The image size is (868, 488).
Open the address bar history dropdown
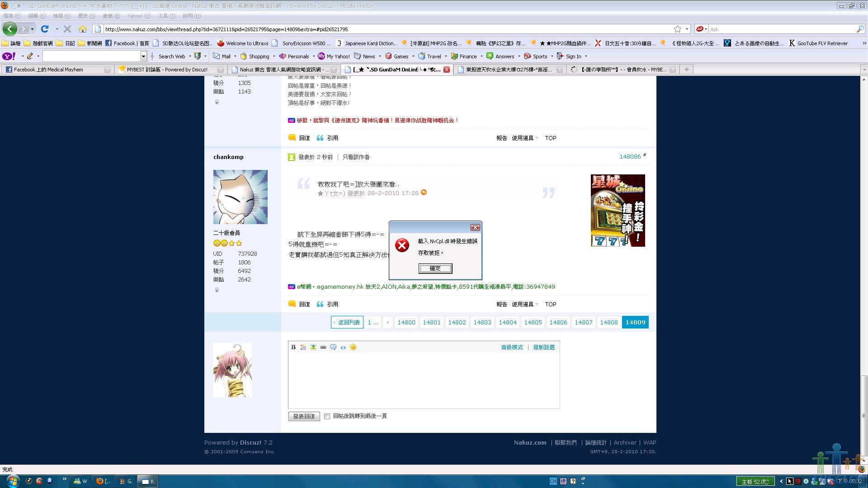pyautogui.click(x=687, y=29)
